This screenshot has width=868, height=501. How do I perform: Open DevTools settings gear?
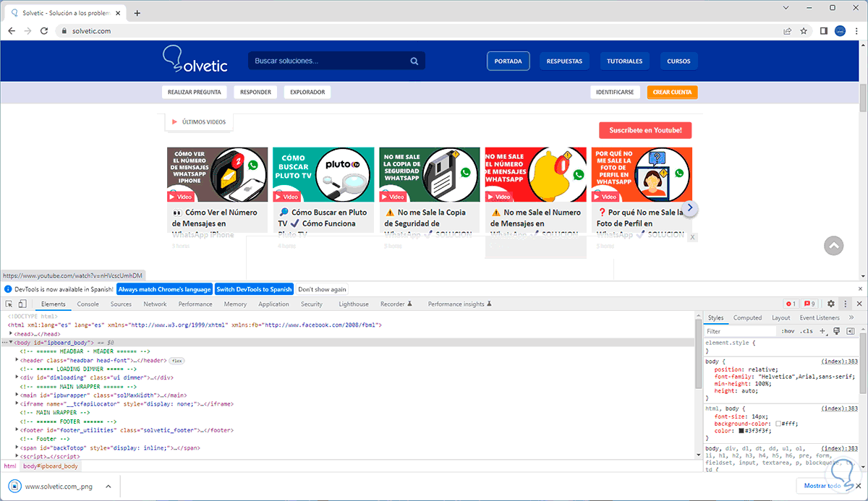830,304
